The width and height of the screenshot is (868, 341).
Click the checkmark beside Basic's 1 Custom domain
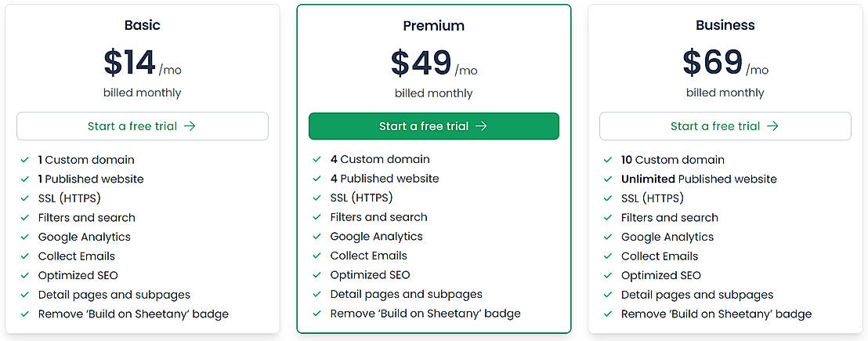tap(25, 160)
